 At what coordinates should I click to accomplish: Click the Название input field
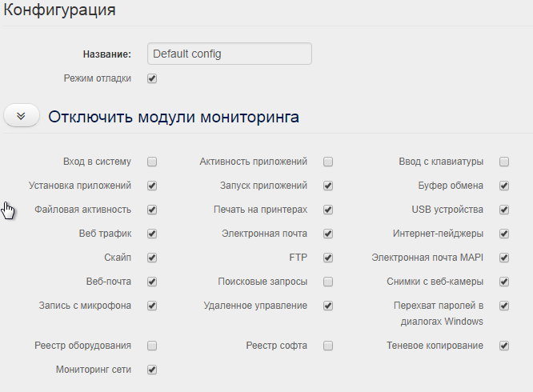click(230, 54)
